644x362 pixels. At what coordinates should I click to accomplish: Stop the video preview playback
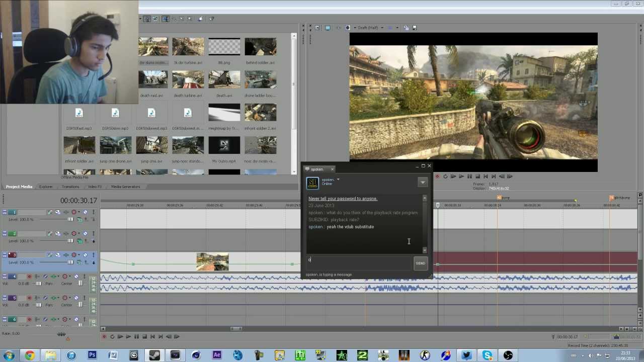(477, 176)
